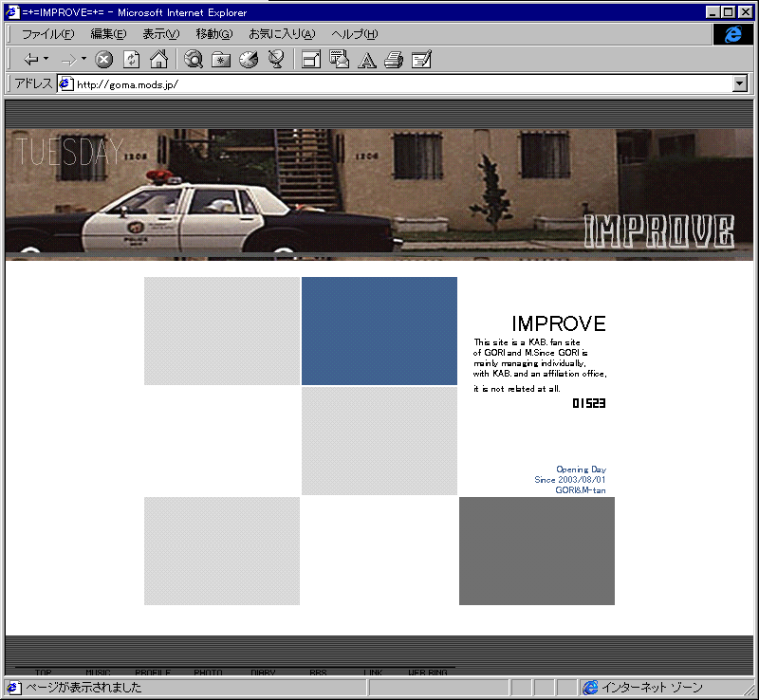759x700 pixels.
Task: Open the 移動(G) menu
Action: (214, 34)
